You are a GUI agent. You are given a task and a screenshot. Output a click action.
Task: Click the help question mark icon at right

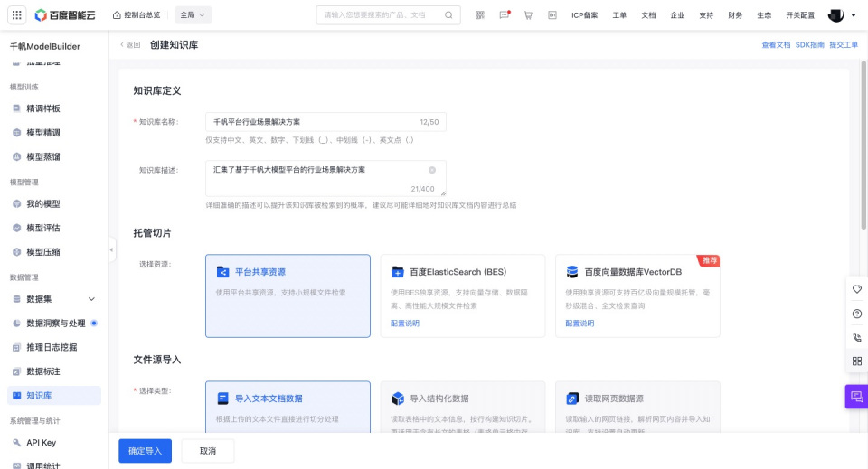tap(856, 314)
